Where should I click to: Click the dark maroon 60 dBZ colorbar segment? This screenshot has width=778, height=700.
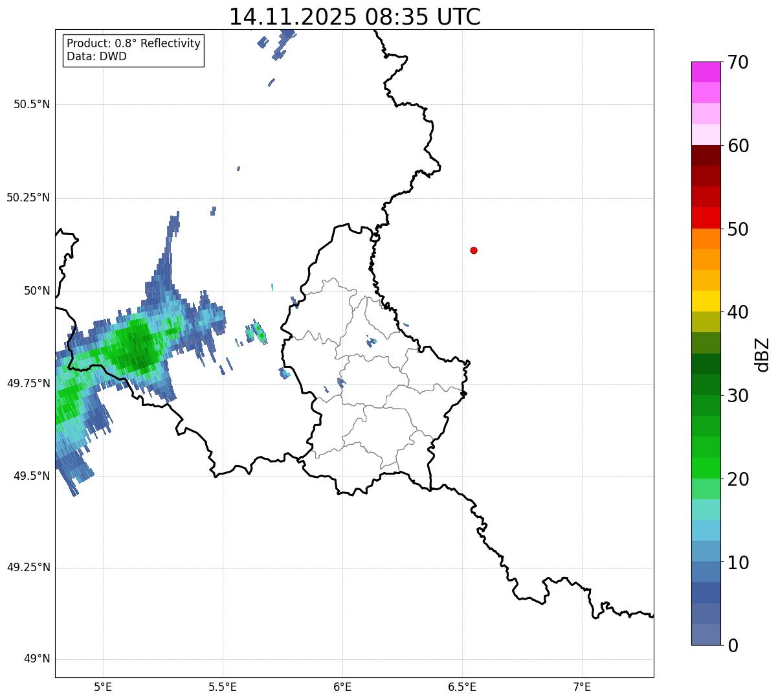[706, 155]
